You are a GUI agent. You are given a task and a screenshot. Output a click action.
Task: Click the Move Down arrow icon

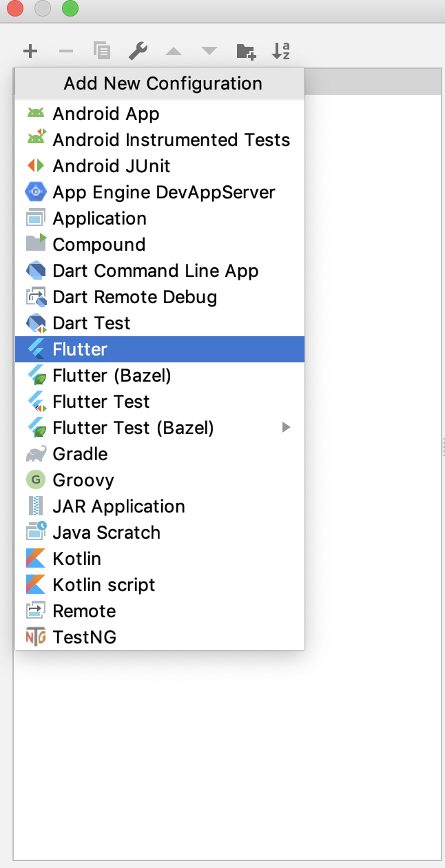[209, 51]
